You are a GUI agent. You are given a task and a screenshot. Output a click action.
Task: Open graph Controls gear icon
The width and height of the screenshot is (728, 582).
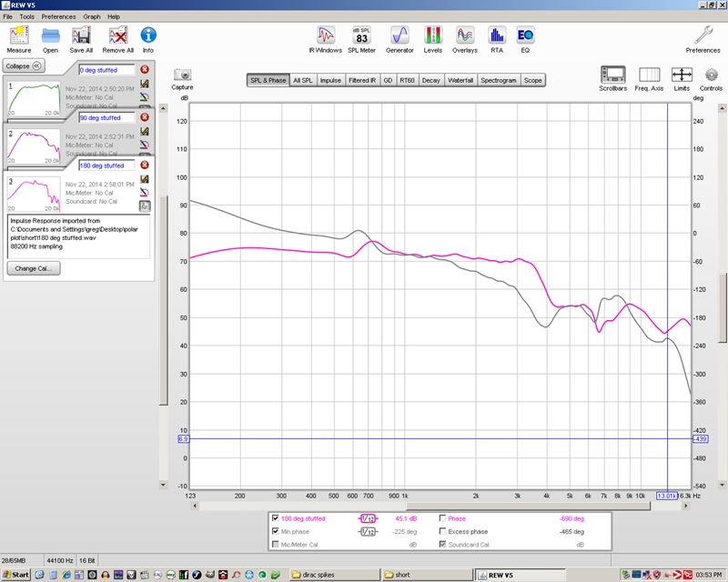pos(711,78)
